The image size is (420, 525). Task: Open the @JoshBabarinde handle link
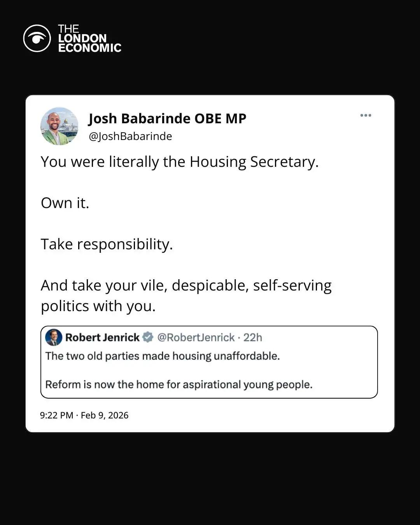[130, 136]
